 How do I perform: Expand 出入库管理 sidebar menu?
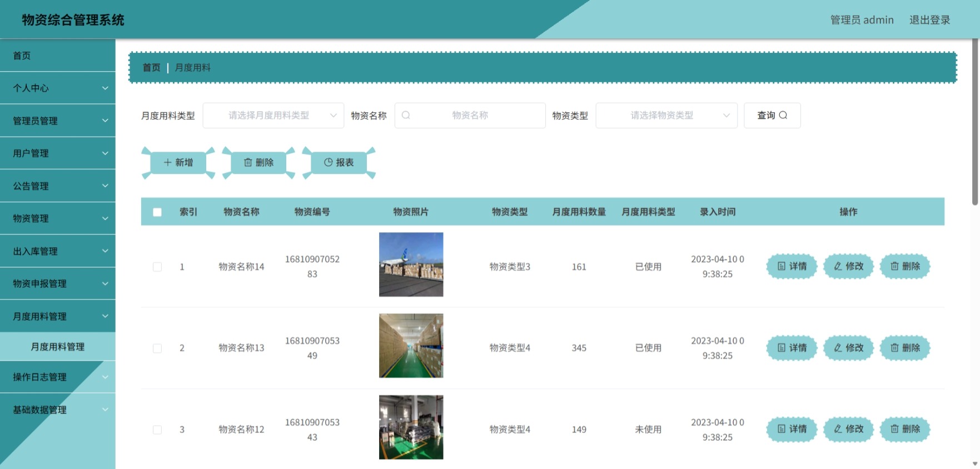[x=58, y=251]
